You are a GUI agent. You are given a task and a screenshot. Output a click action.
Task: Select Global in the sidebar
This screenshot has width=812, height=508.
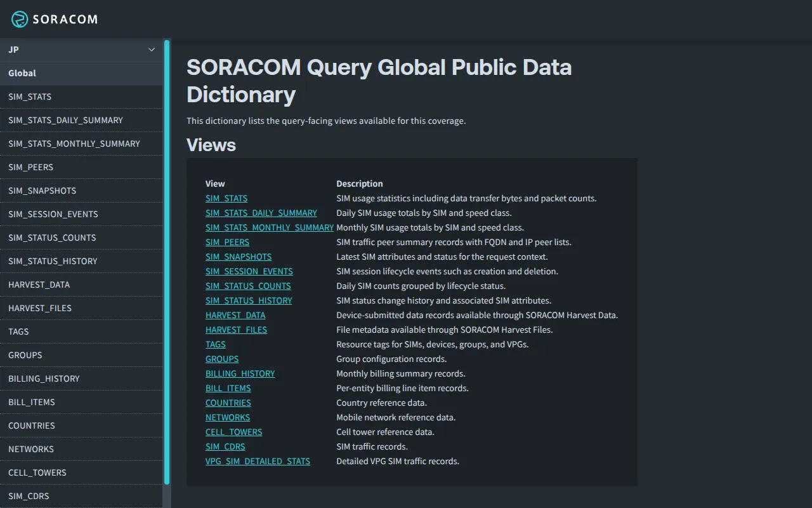(81, 73)
